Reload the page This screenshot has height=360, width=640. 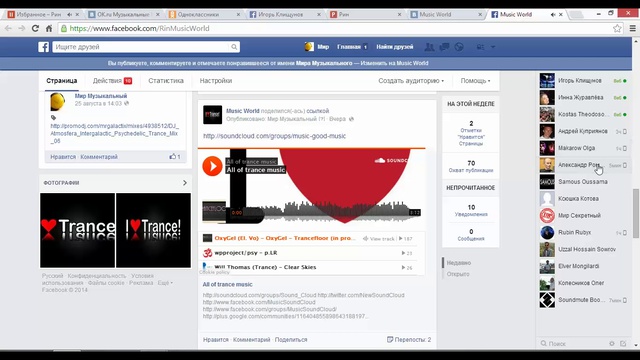pyautogui.click(x=35, y=28)
